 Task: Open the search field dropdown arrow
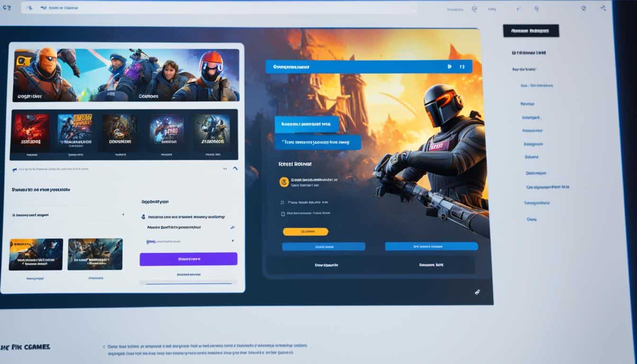tap(414, 8)
